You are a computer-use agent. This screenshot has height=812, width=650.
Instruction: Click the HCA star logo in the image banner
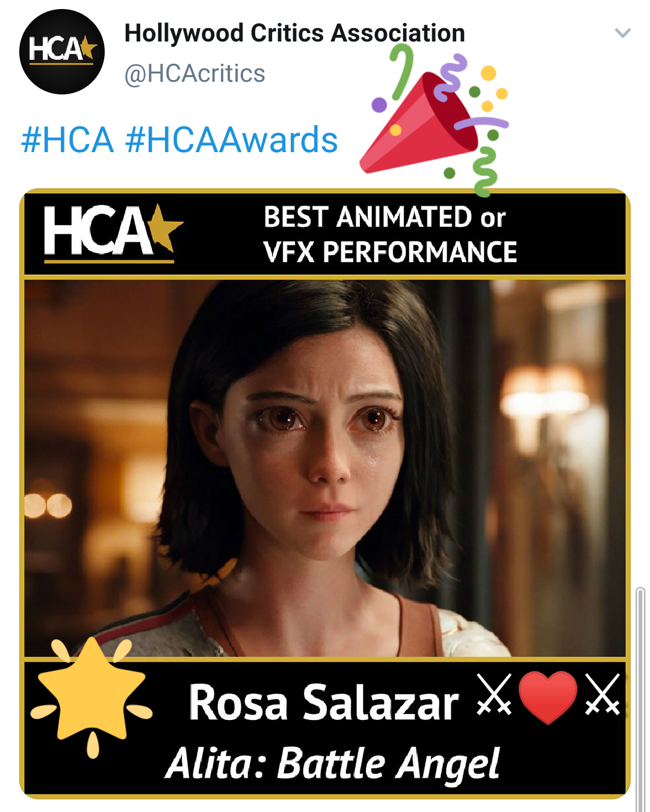pos(113,232)
